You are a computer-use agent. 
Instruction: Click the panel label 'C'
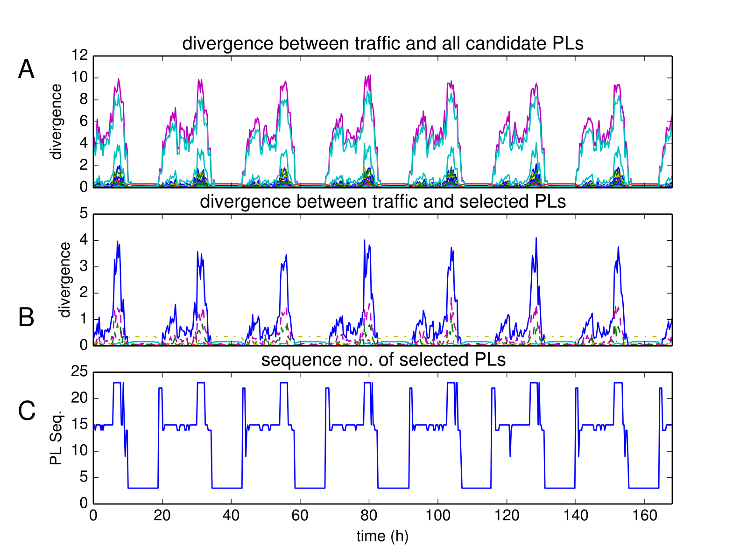(x=27, y=411)
